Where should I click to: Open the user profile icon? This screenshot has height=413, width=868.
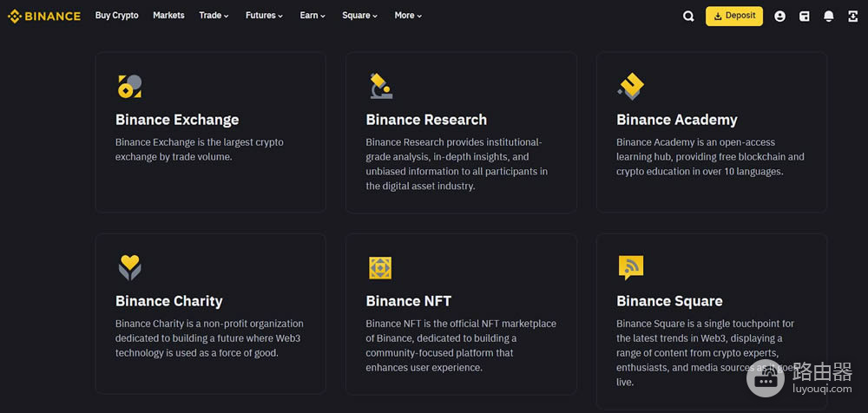pos(780,16)
